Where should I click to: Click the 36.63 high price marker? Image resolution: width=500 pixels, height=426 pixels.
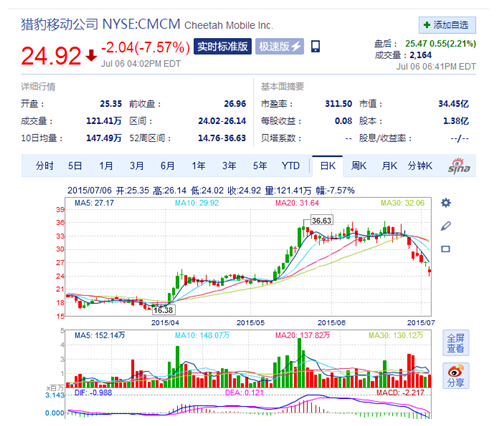pos(321,220)
